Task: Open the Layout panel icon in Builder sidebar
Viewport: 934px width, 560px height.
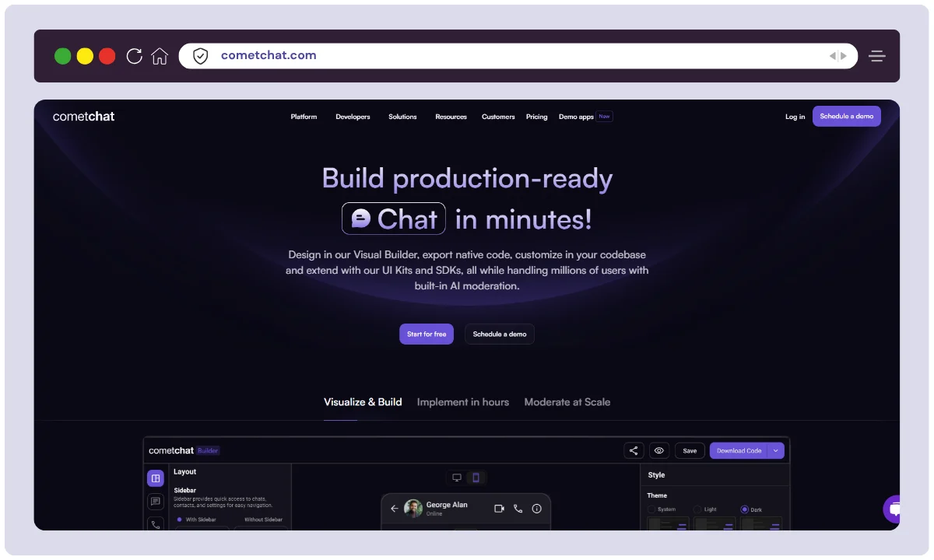Action: tap(156, 478)
